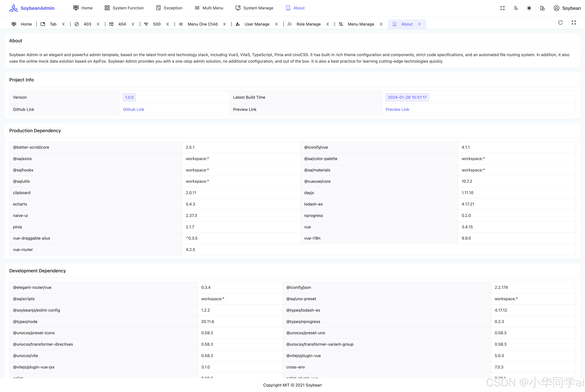Close the User Manage tab
585x392 pixels.
point(276,24)
